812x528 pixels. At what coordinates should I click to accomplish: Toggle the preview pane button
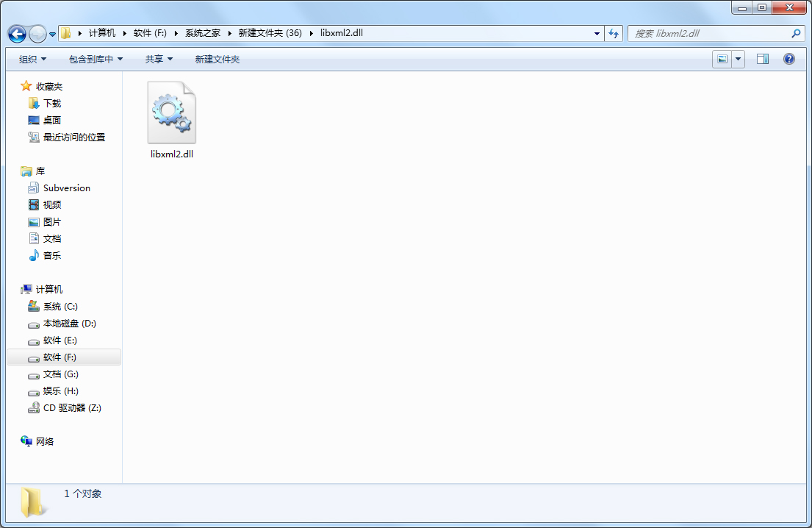(x=762, y=59)
